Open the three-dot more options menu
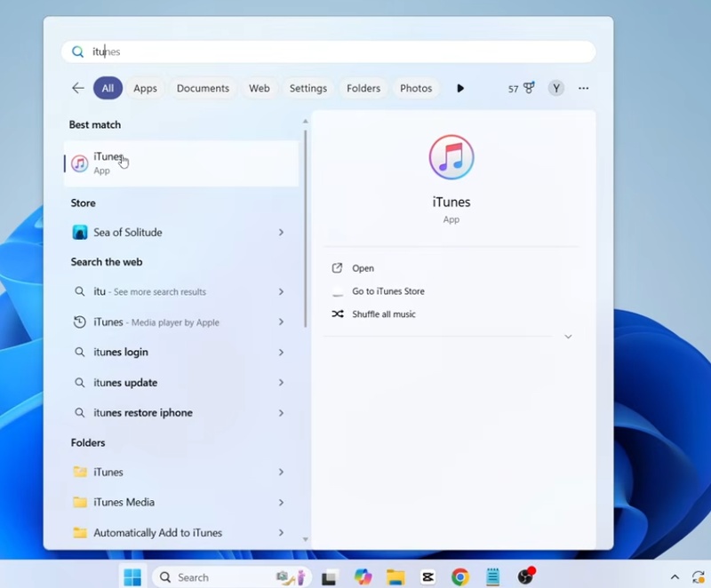The width and height of the screenshot is (711, 588). [583, 88]
